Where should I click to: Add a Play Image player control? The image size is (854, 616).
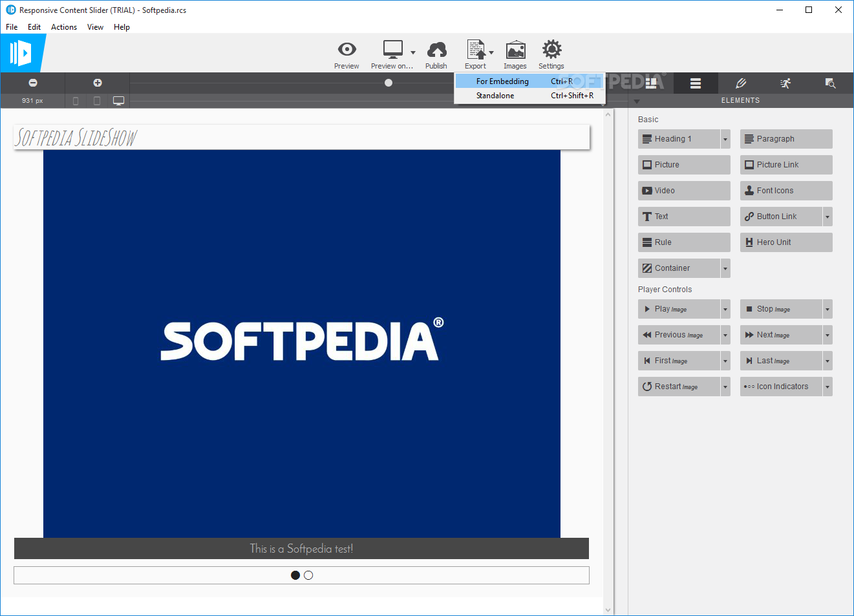point(679,309)
